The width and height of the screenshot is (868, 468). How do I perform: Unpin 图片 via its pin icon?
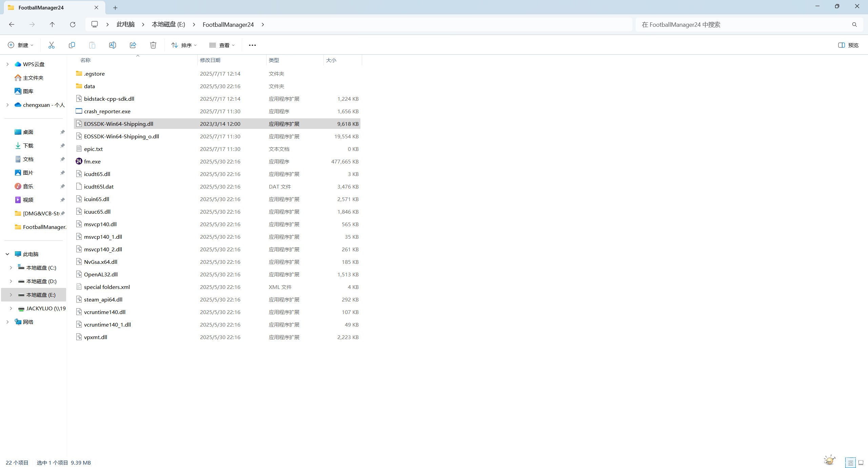click(62, 173)
